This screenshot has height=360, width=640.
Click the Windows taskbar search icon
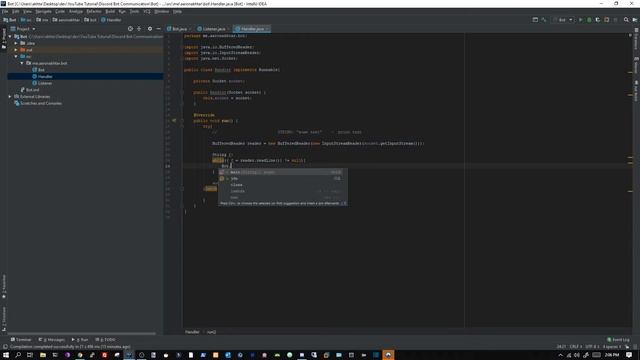coord(18,355)
